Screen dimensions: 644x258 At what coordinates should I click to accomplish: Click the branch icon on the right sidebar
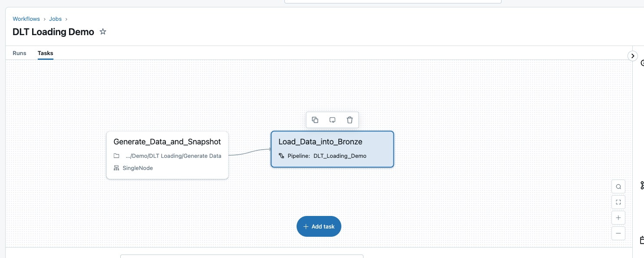(642, 185)
